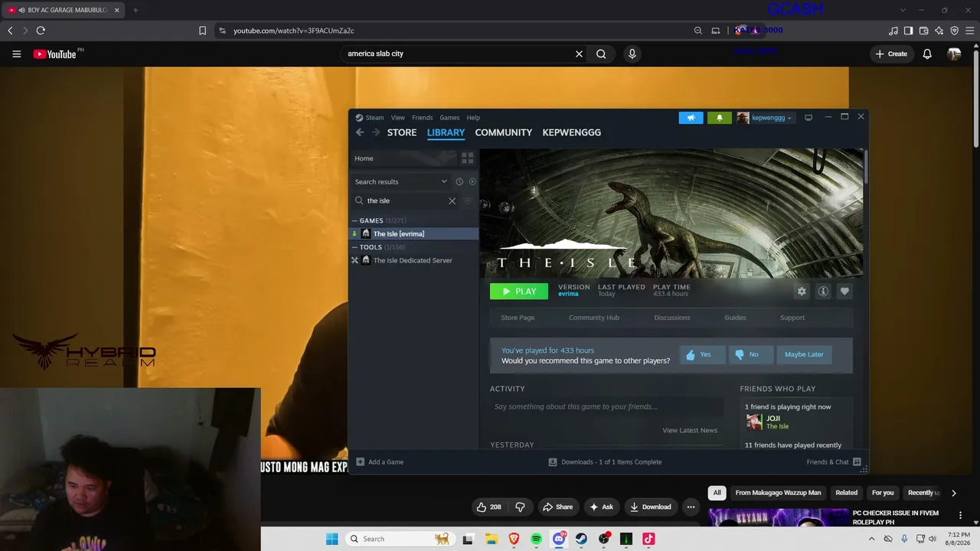Select The Isle Dedicated Server tool
Screen dimensions: 980x551
414,260
